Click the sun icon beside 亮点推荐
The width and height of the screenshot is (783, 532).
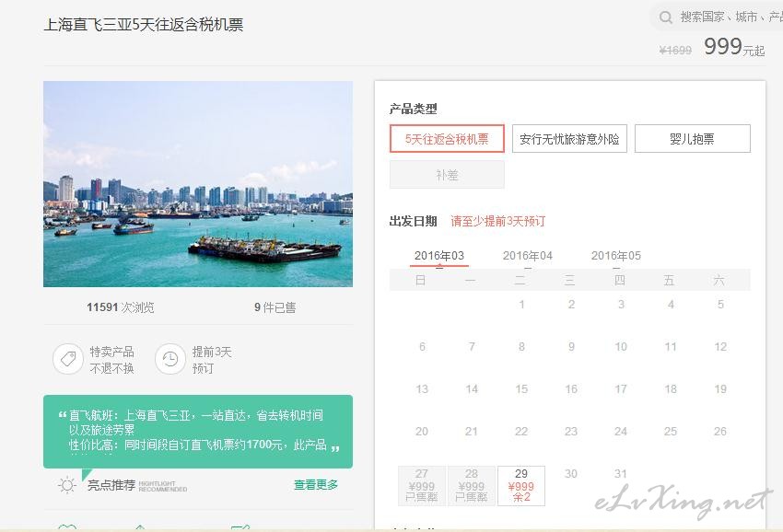[x=67, y=484]
